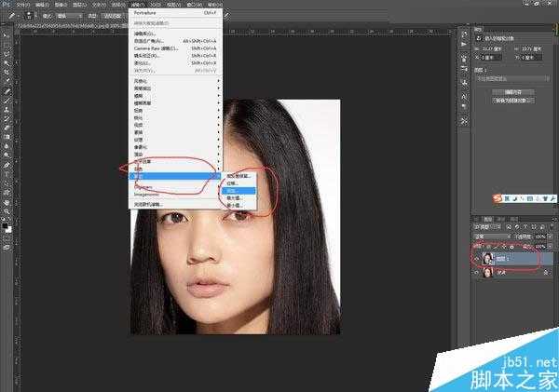Open the brush preset picker in options bar
559x392 pixels.
coord(31,16)
